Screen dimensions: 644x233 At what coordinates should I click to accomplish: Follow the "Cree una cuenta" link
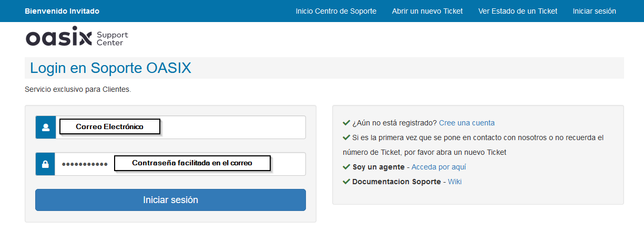467,123
